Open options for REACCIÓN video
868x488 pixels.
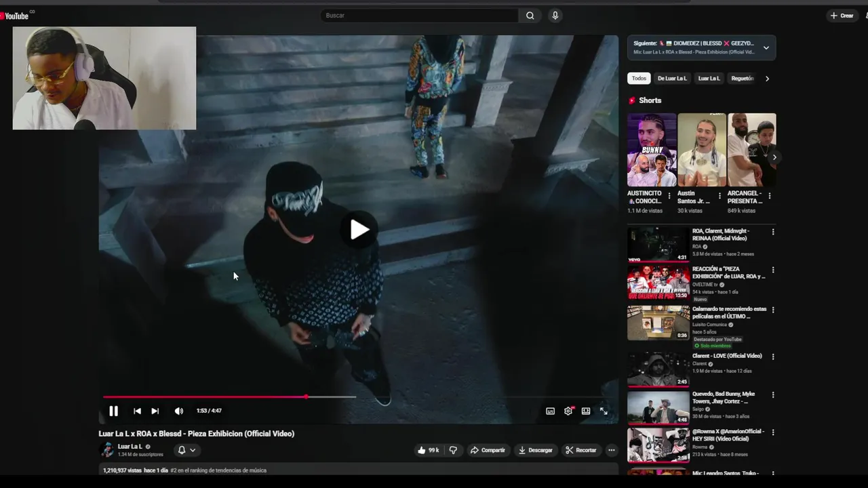[773, 270]
